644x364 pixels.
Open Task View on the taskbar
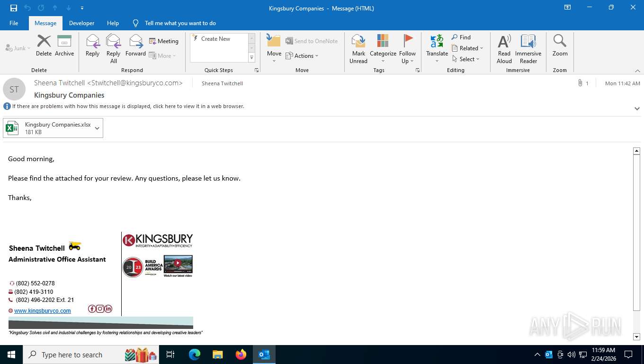[170, 355]
